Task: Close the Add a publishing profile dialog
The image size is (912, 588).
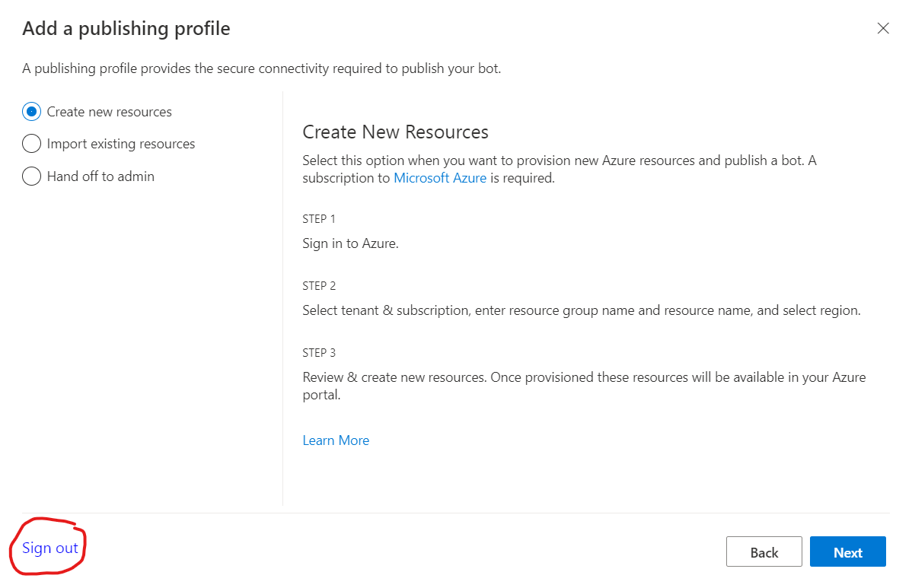Action: click(883, 28)
